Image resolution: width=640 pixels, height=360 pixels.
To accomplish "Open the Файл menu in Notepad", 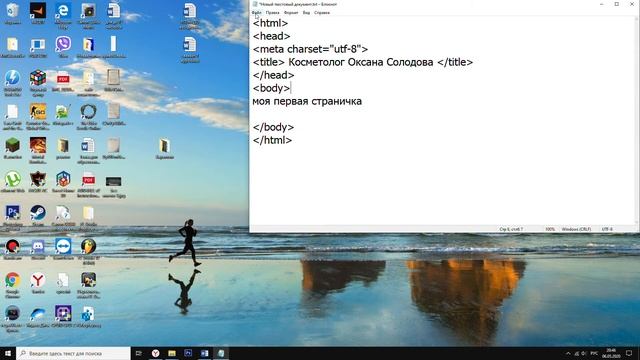I will pyautogui.click(x=256, y=13).
